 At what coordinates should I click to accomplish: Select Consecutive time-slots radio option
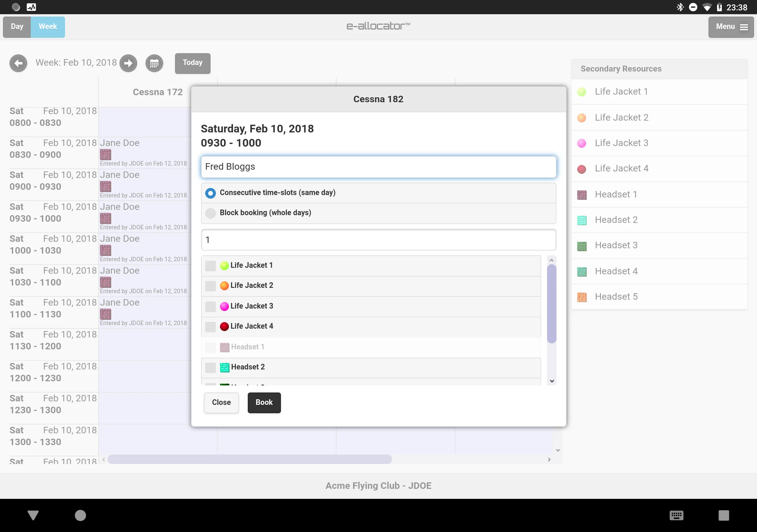pos(378,193)
